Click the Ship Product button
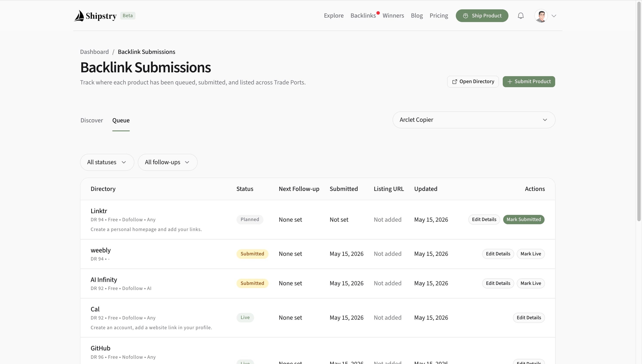Viewport: 642px width, 364px height. tap(482, 15)
